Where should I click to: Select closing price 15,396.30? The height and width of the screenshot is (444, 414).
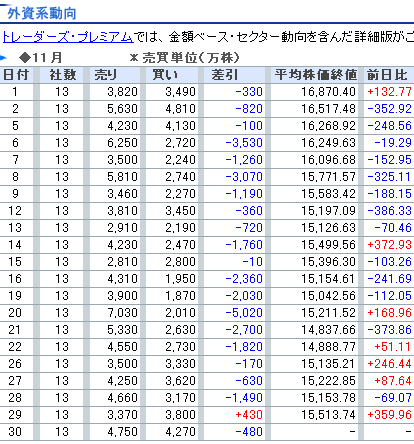coord(328,262)
